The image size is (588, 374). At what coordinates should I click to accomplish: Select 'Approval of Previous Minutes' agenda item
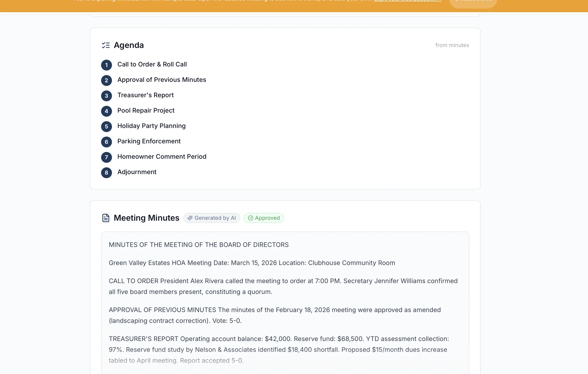[x=162, y=80]
